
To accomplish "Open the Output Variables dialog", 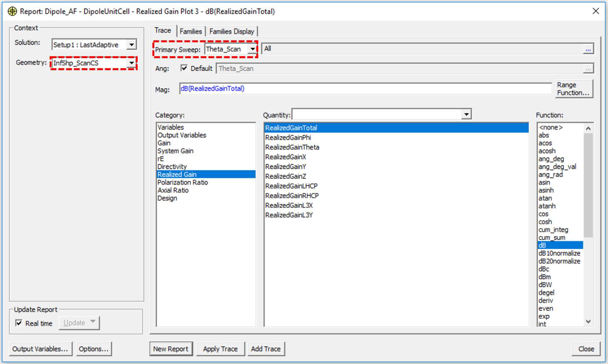I will coord(40,349).
